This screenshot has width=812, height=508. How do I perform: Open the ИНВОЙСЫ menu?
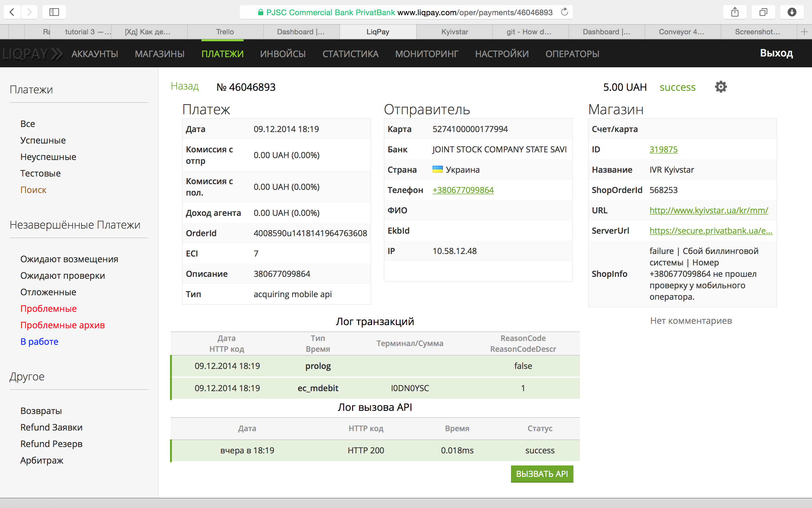tap(283, 54)
